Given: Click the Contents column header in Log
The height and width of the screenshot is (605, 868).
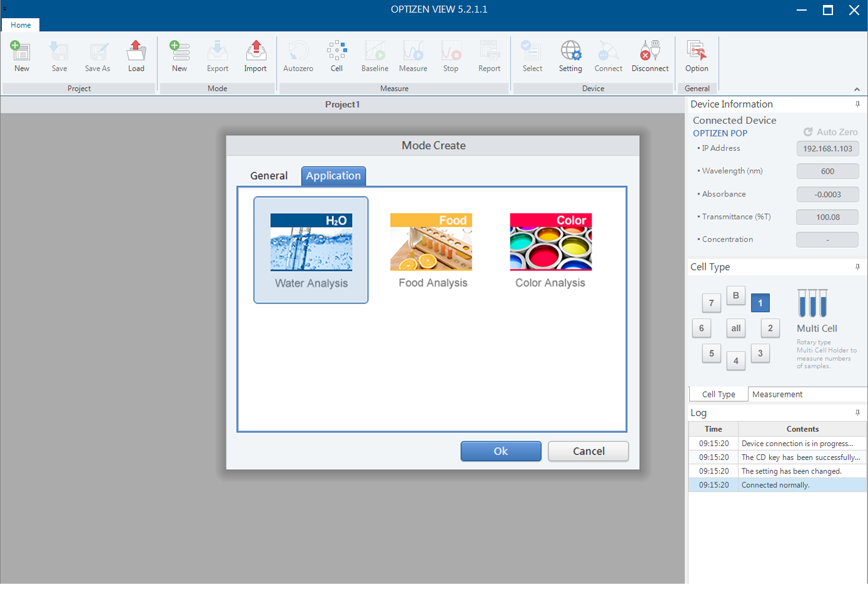Looking at the screenshot, I should tap(802, 429).
